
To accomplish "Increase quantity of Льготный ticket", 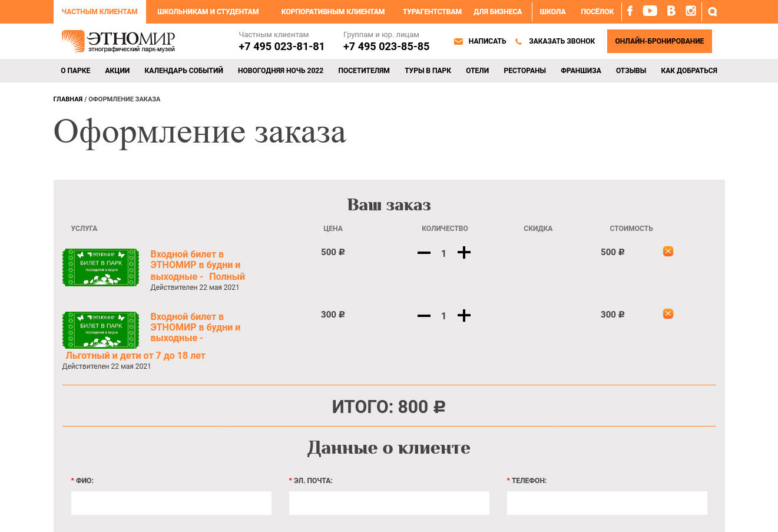I will [464, 316].
